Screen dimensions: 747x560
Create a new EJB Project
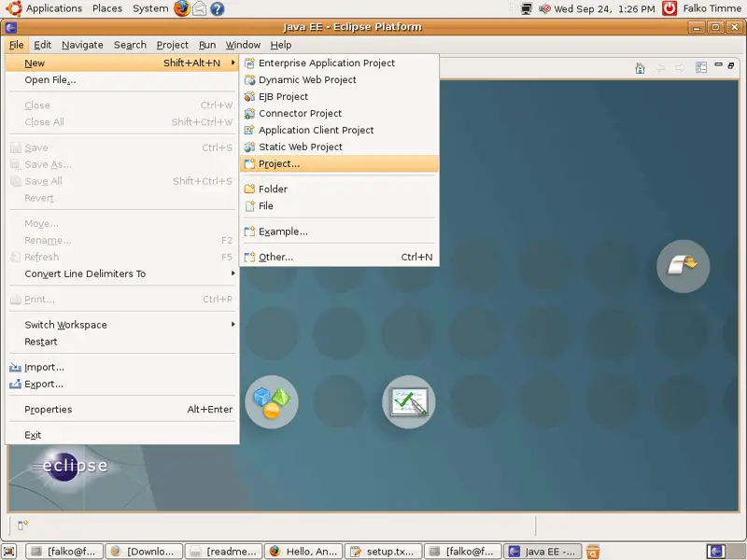tap(339, 96)
